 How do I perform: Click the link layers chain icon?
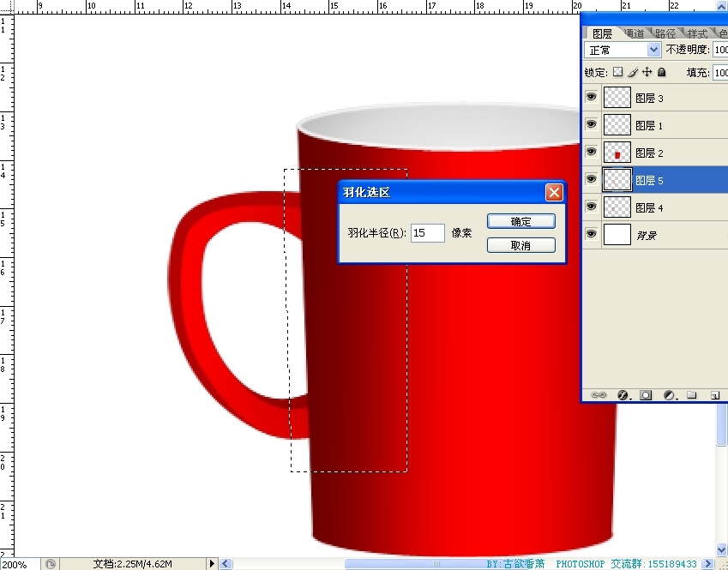pos(599,395)
